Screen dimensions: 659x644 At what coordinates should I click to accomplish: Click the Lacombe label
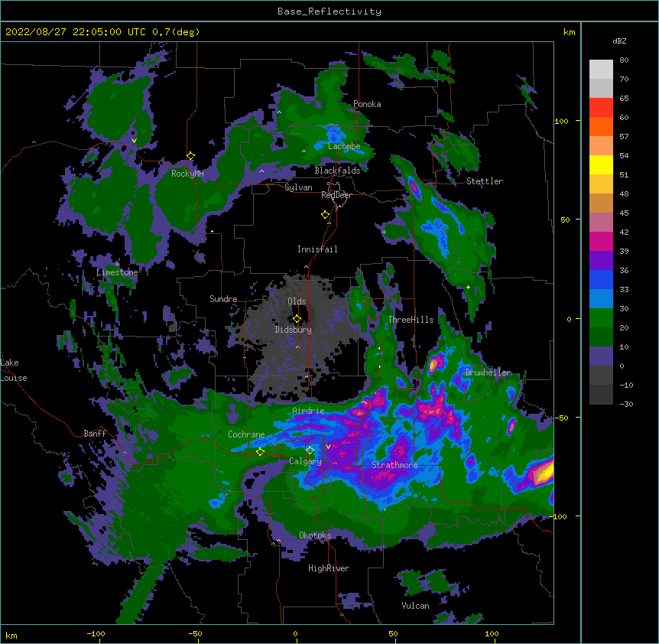(344, 146)
